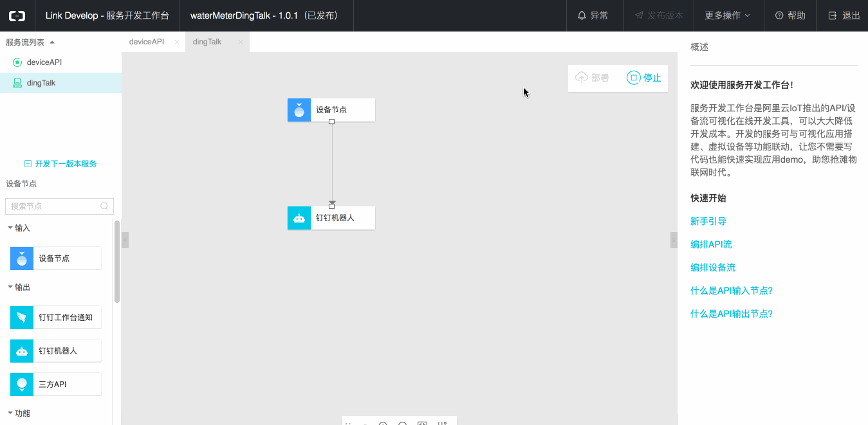Open 什么是API输出节点? link
Screen dimensions: 868x425
point(732,314)
